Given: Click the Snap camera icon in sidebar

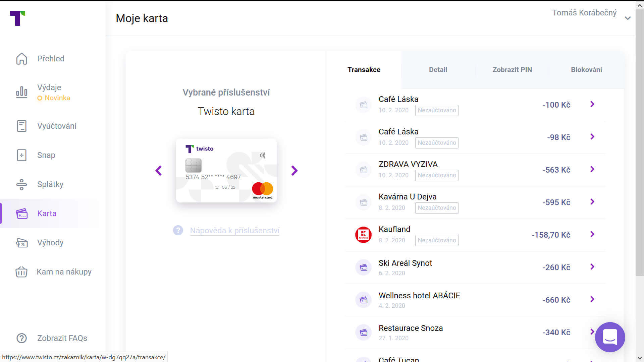Looking at the screenshot, I should click(21, 155).
